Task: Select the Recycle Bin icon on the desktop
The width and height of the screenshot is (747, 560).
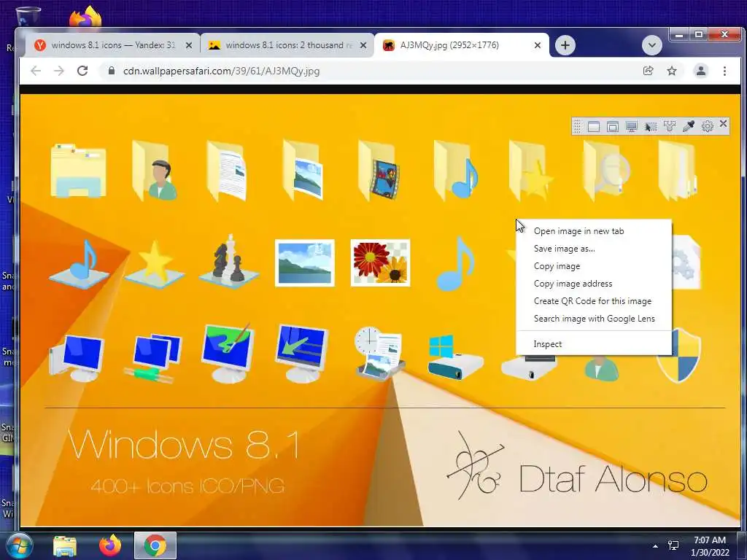Action: point(28,17)
